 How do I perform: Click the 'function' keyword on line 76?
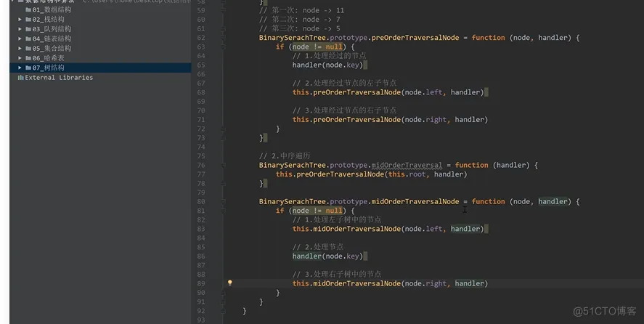(471, 165)
